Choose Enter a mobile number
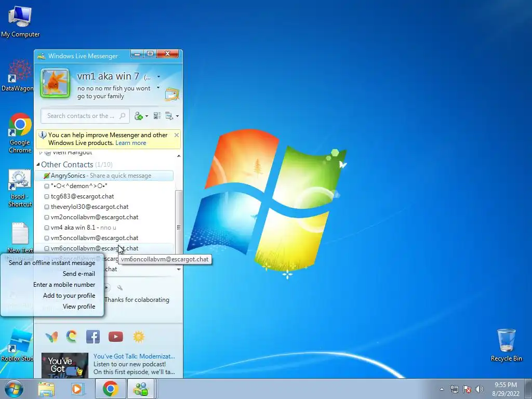Screen dimensions: 532x399 pos(64,284)
